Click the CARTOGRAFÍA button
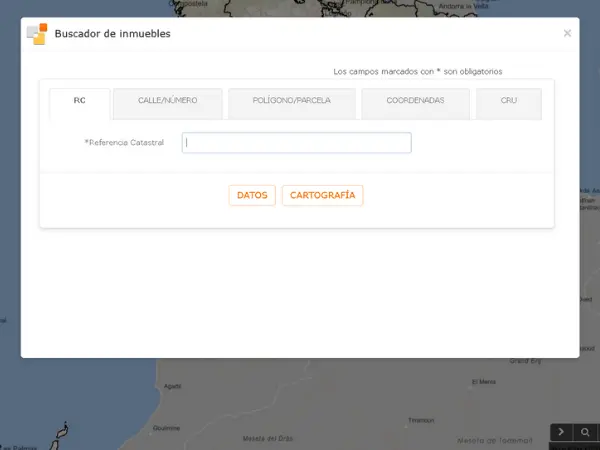The width and height of the screenshot is (600, 450). [322, 196]
